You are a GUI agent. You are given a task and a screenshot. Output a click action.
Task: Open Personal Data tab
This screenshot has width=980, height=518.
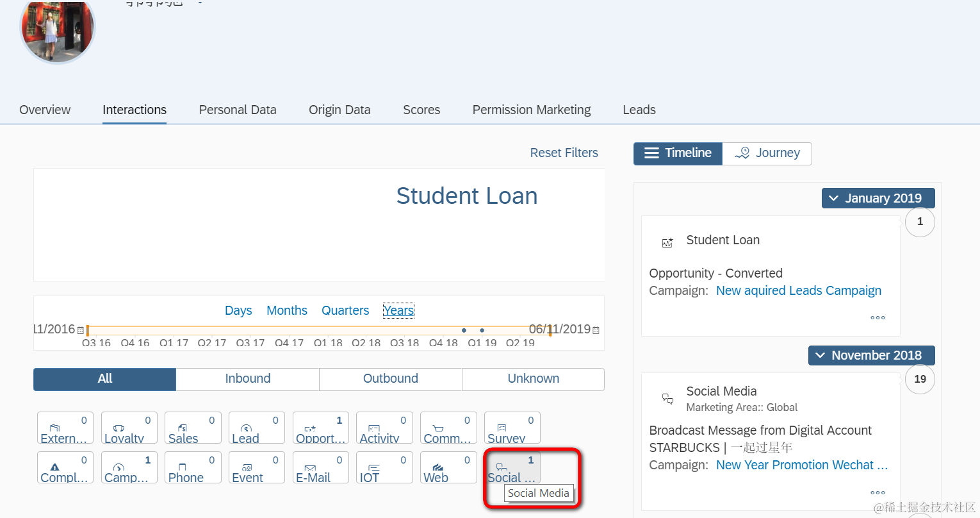[x=238, y=110]
